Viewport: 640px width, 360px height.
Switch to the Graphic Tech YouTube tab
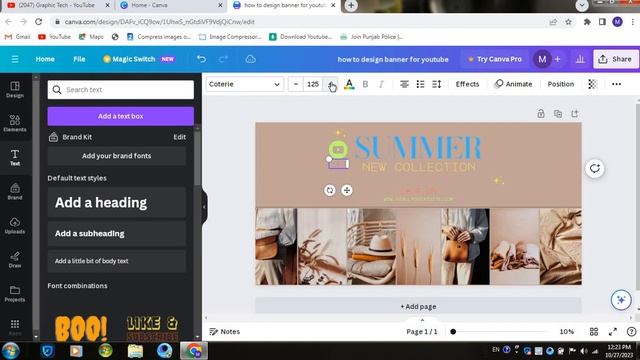point(56,5)
